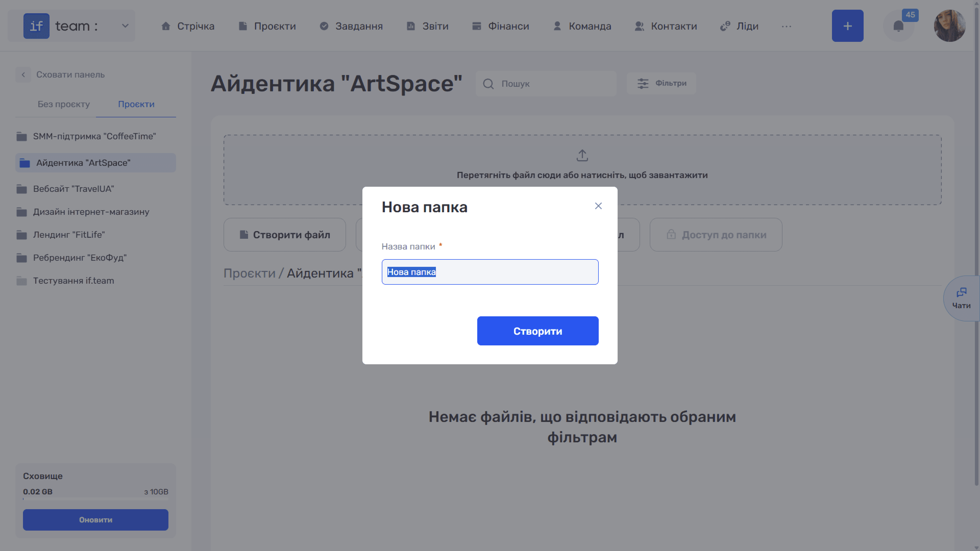Click the blue plus add button
This screenshot has height=551, width=980.
(847, 26)
